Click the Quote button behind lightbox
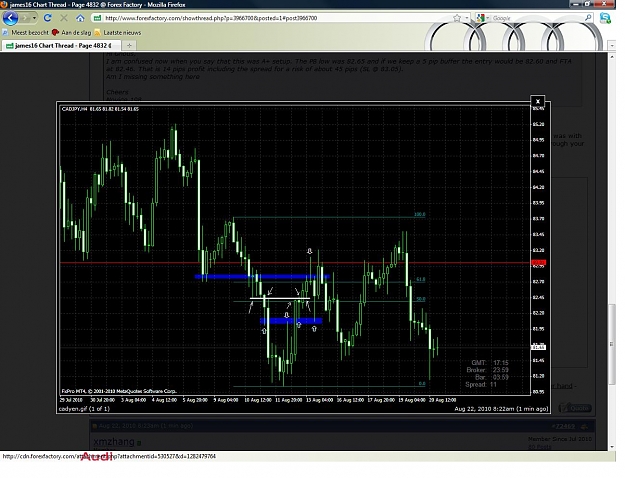Image resolution: width=625 pixels, height=478 pixels. (x=575, y=408)
